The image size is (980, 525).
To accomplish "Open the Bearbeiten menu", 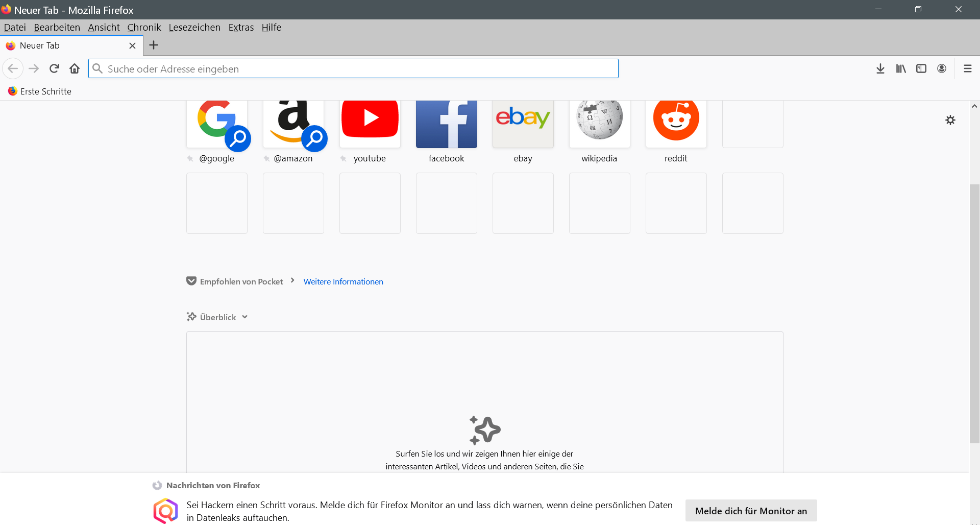I will click(57, 28).
